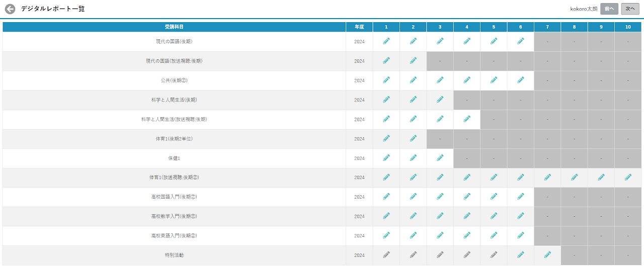Open report 1 for 現代の国語(後期)
The image size is (644, 267).
point(386,41)
